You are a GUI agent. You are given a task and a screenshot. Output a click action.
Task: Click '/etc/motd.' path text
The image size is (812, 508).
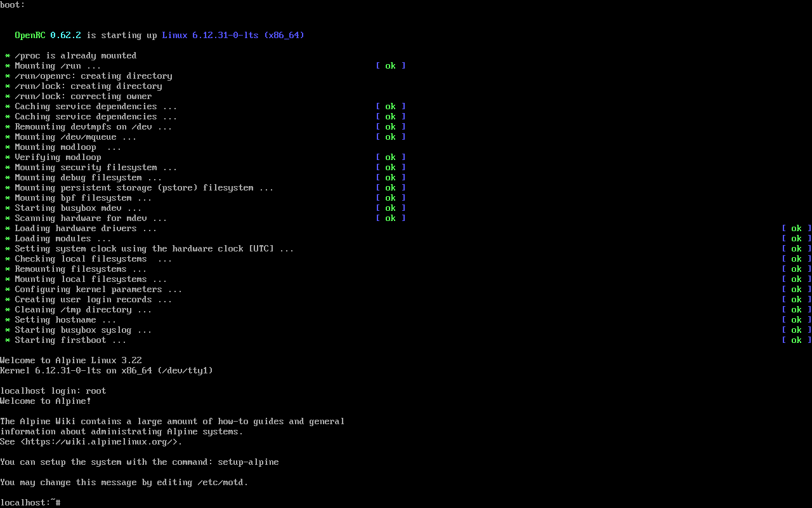pos(223,483)
